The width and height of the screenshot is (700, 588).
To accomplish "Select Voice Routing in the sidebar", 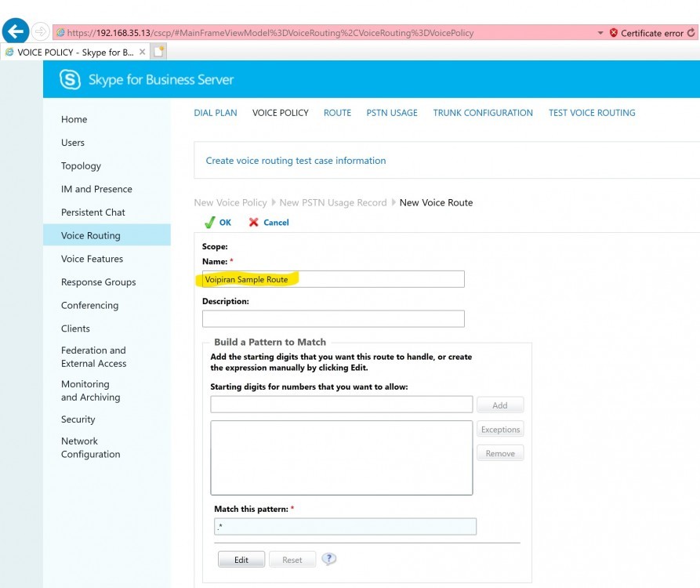I will point(107,235).
